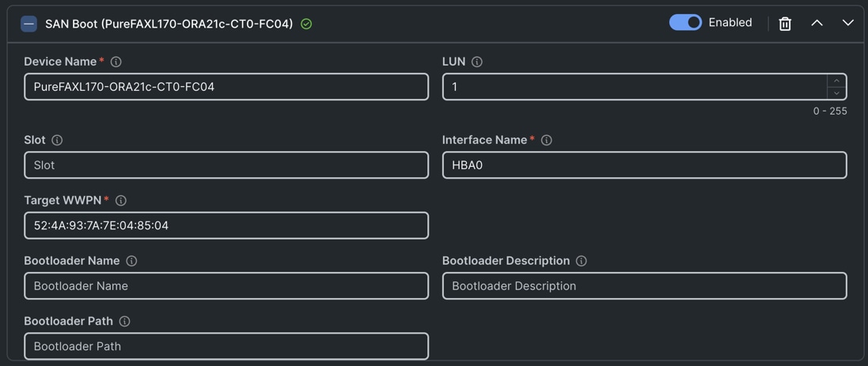Click the Bootloader Path input field
Viewport: 868px width, 366px height.
coord(226,346)
